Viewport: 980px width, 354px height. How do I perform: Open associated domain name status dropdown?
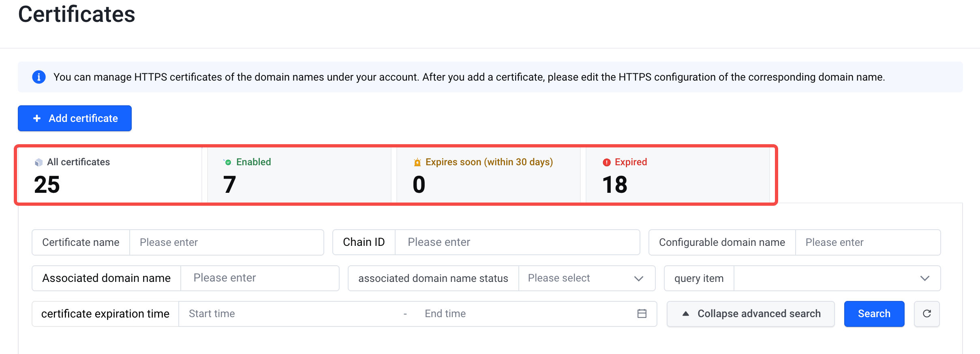coord(586,278)
